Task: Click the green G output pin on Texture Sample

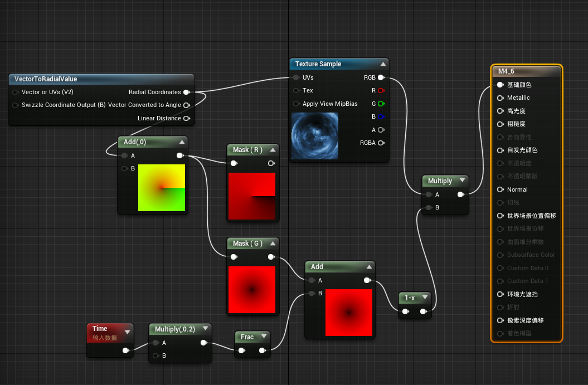Action: click(x=382, y=104)
